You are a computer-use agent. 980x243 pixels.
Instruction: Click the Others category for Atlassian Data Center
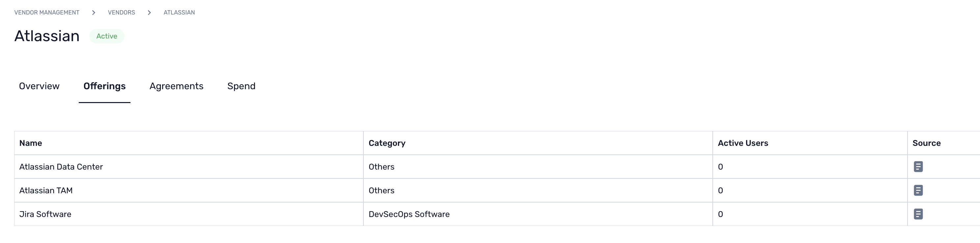382,167
